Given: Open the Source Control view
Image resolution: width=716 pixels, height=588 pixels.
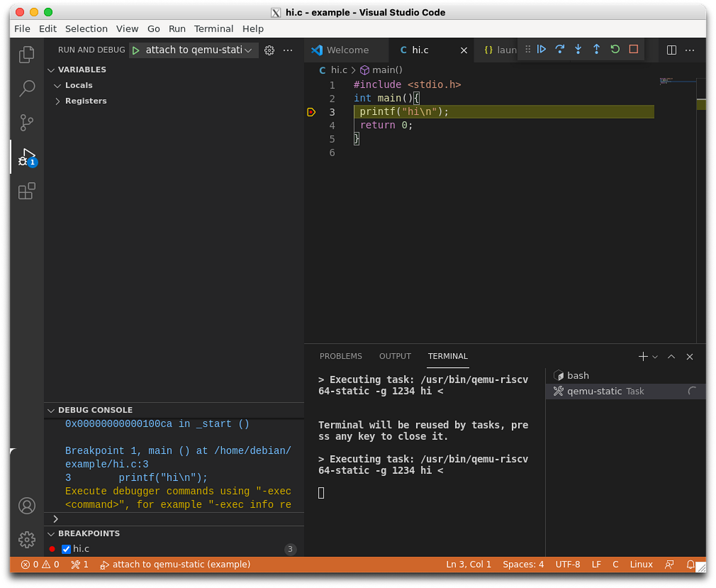Looking at the screenshot, I should (27, 122).
